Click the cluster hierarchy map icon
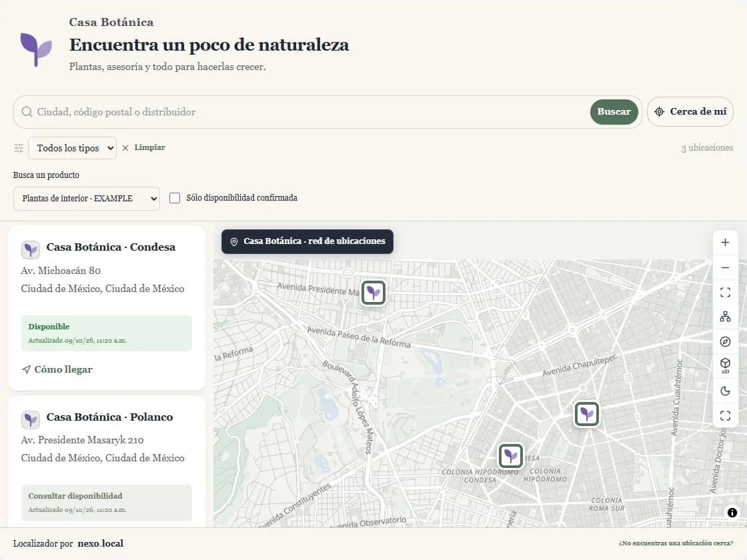The width and height of the screenshot is (747, 560). [725, 317]
